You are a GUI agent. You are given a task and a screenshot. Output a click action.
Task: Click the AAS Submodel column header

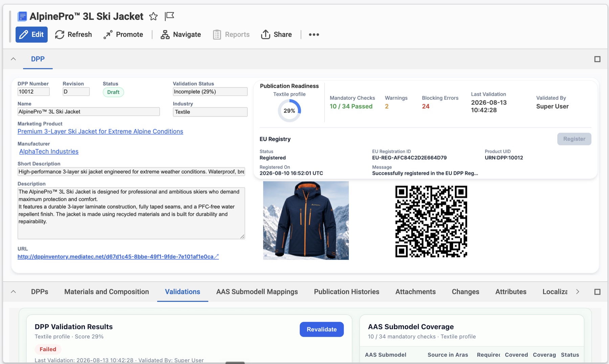(386, 355)
